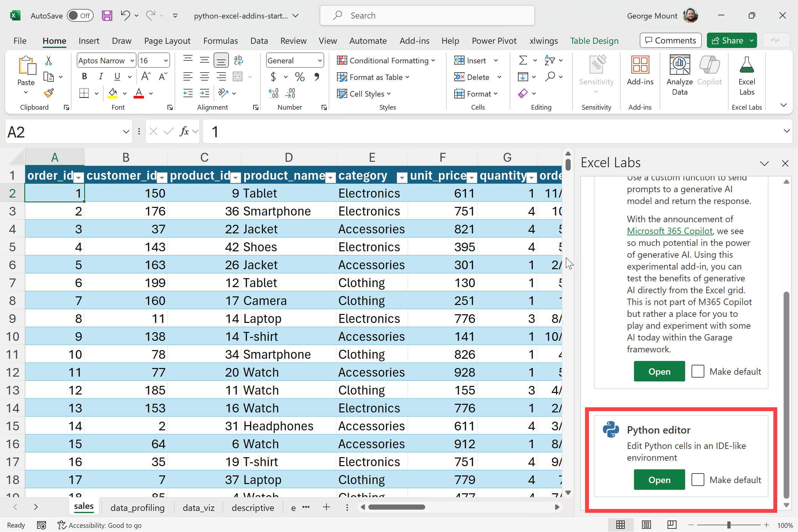Switch to the data_profiling sheet tab
The width and height of the screenshot is (798, 532).
[137, 507]
